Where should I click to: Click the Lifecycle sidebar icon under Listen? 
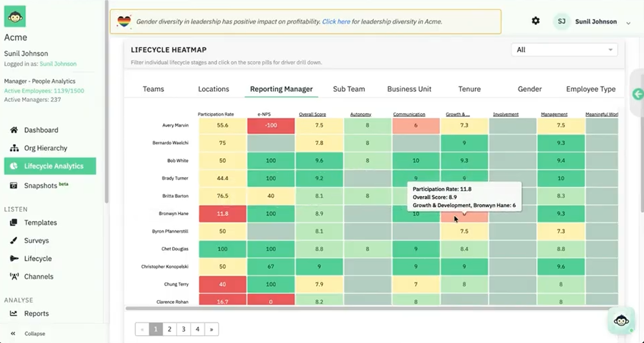tap(14, 258)
